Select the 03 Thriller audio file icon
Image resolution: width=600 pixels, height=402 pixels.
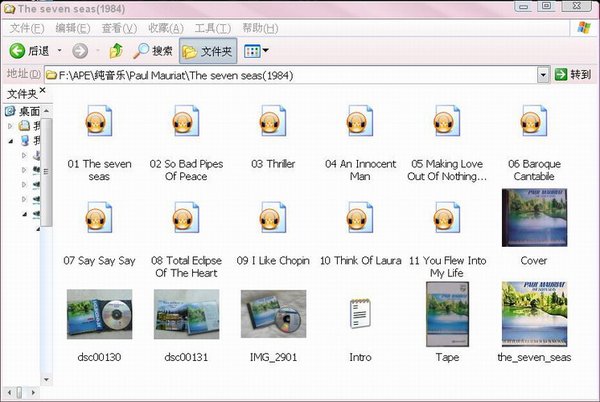[x=273, y=121]
